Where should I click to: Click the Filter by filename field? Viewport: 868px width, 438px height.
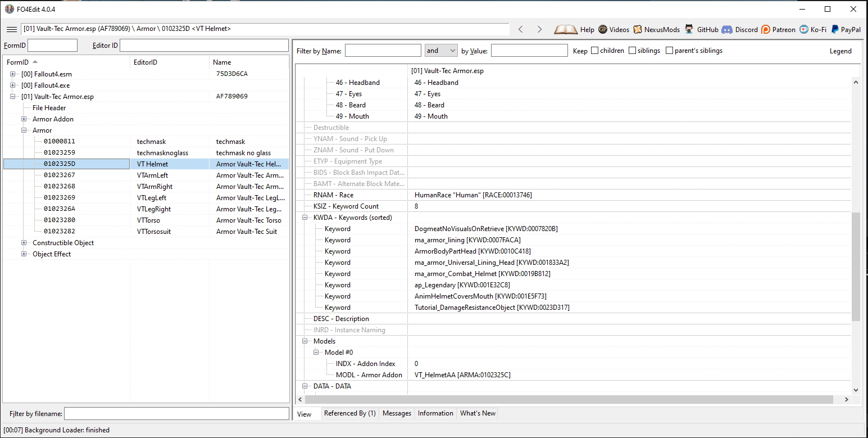coord(176,414)
